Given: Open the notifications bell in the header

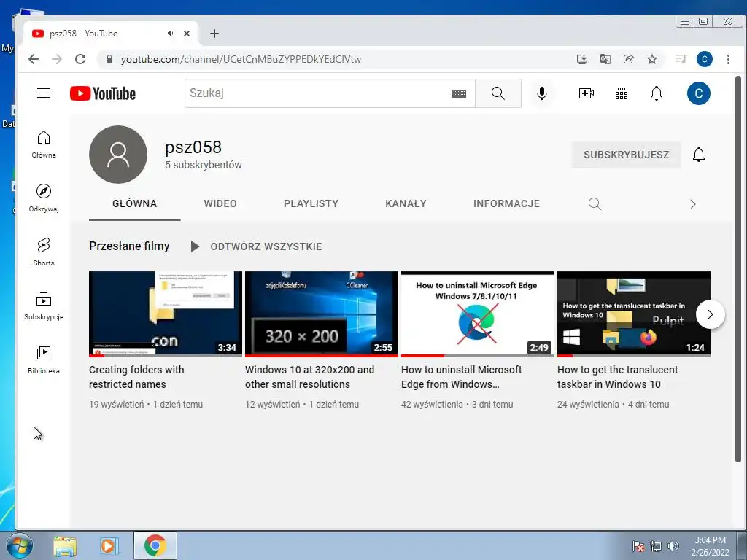Looking at the screenshot, I should pos(657,93).
